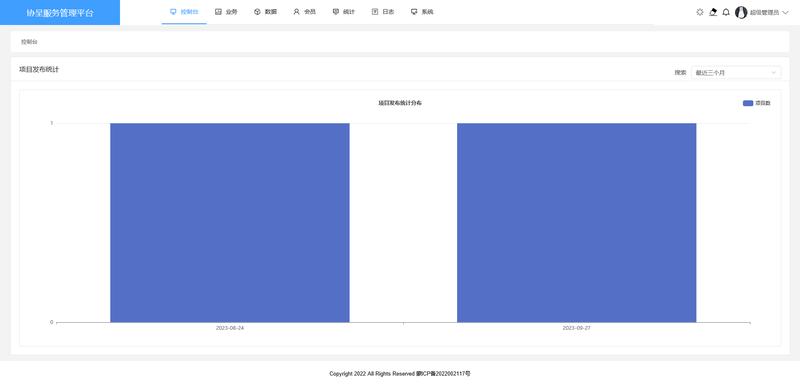
Task: Click the person icon beside 会员
Action: click(x=296, y=12)
